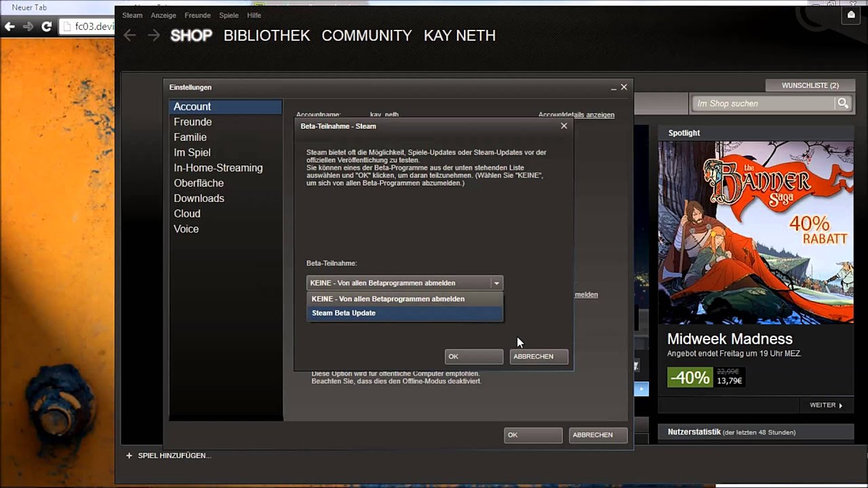The image size is (868, 488).
Task: Open Downloads settings
Action: tap(225, 198)
